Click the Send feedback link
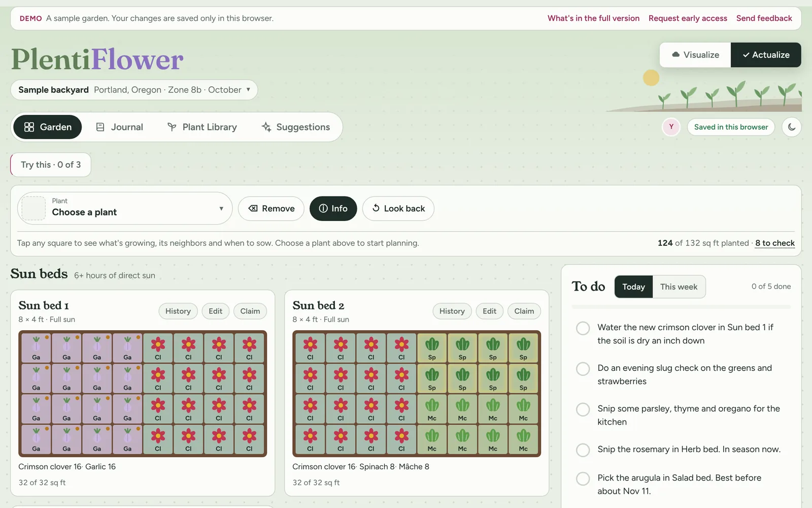Screen dimensions: 812x508 click(x=764, y=18)
